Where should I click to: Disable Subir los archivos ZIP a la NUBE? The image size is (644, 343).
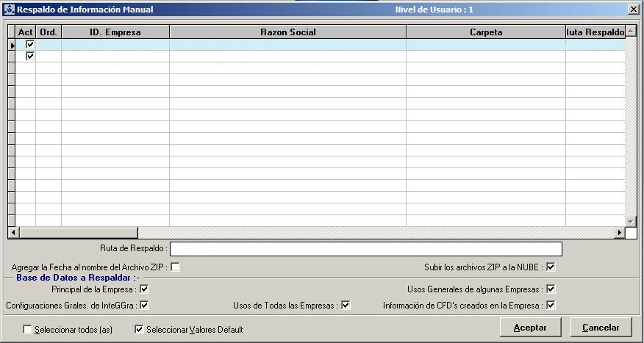pos(550,267)
